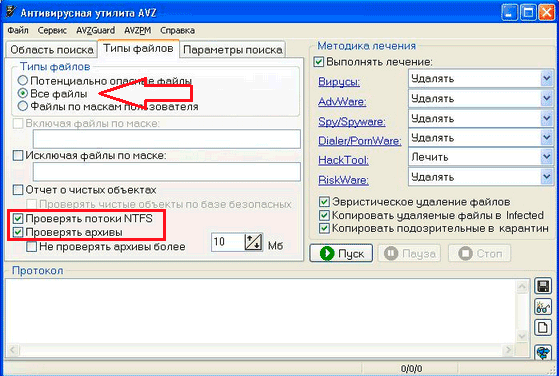This screenshot has height=376, width=559.
Task: Click the Стоп button
Action: click(479, 253)
